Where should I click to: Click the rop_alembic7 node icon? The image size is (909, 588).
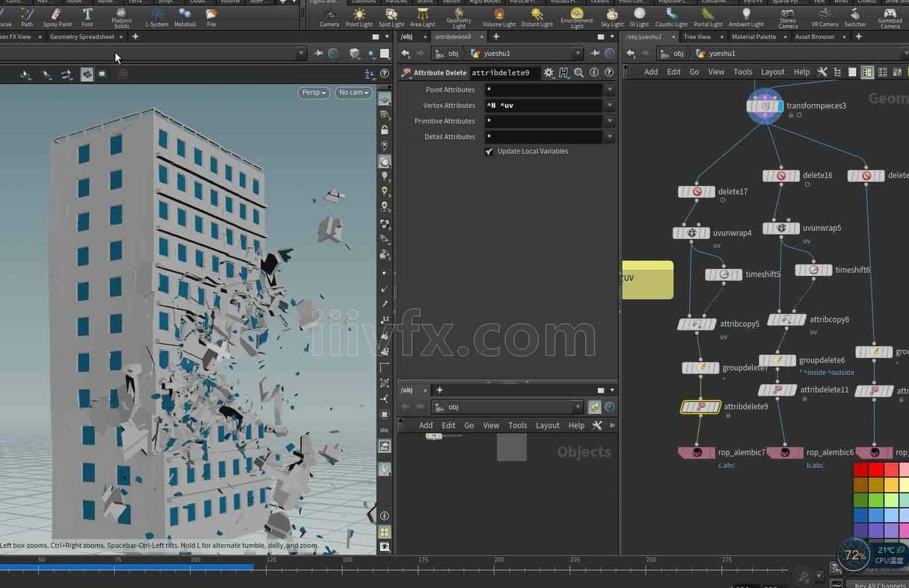click(696, 453)
